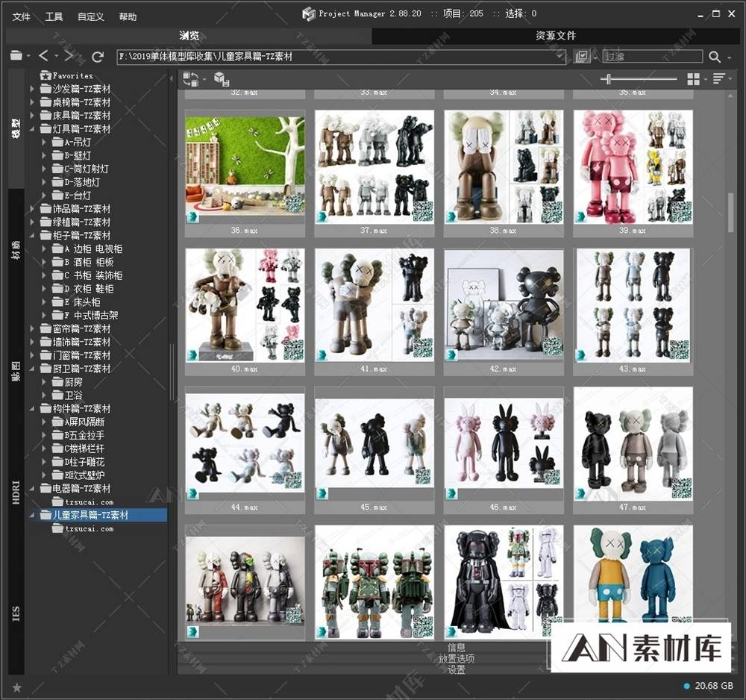
Task: Select the Favorites tree item
Action: pyautogui.click(x=66, y=75)
